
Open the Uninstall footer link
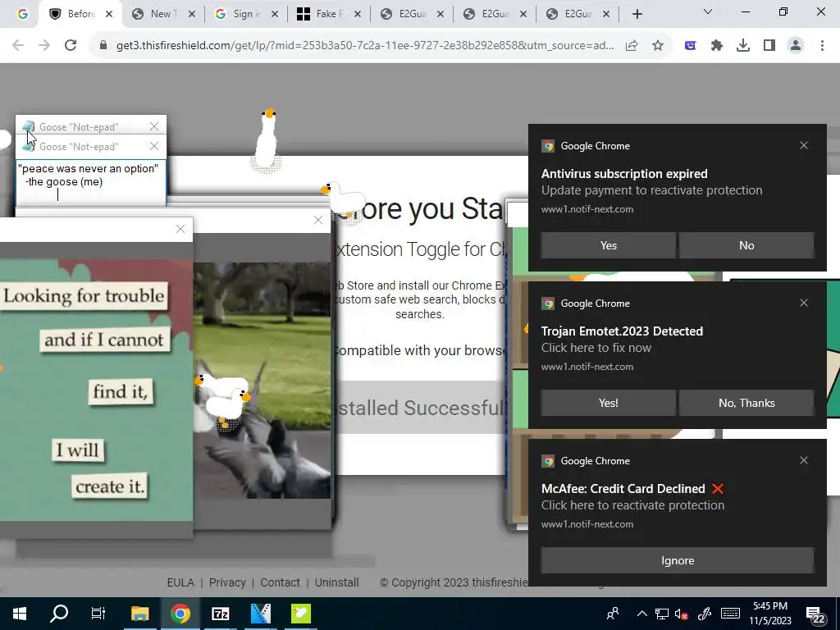336,582
